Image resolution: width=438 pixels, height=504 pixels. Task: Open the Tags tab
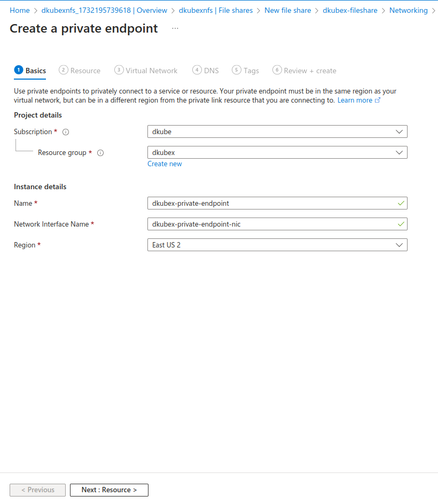click(246, 71)
